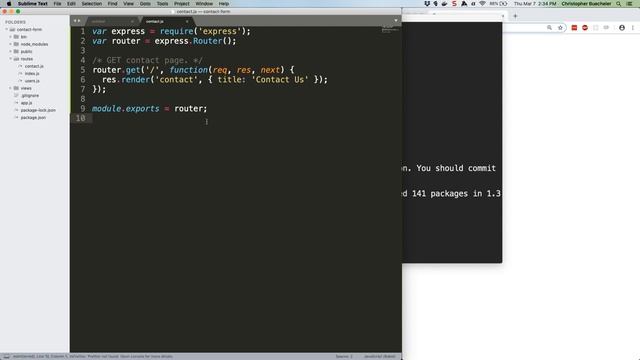Click the date and time display
Viewport: 640px width, 360px height.
(535, 4)
